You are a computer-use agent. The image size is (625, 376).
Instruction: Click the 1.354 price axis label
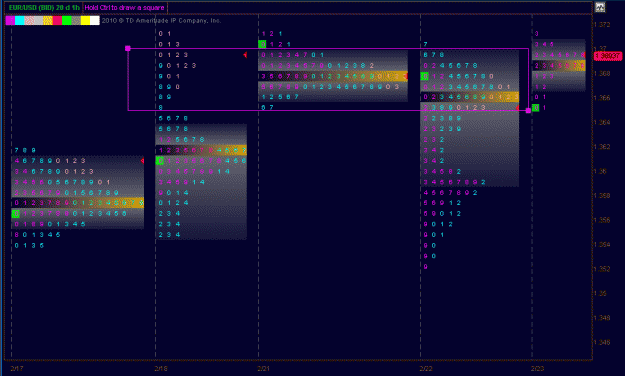point(602,244)
